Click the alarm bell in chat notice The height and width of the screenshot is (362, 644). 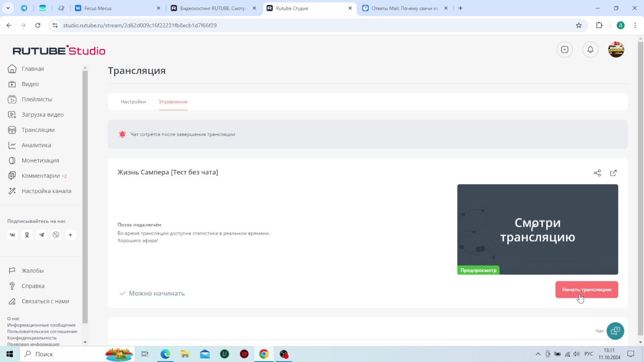(122, 134)
